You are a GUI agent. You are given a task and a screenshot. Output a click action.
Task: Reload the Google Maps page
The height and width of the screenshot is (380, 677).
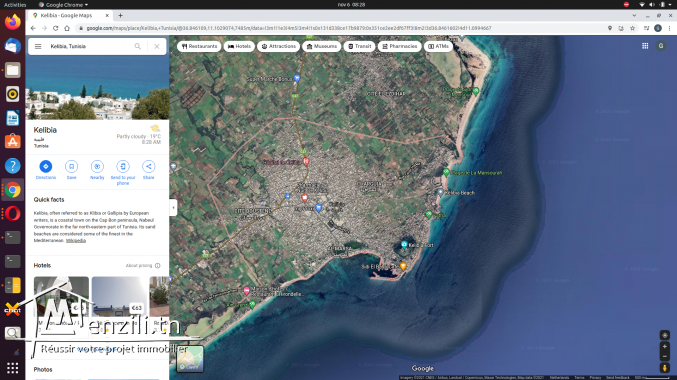click(x=56, y=28)
